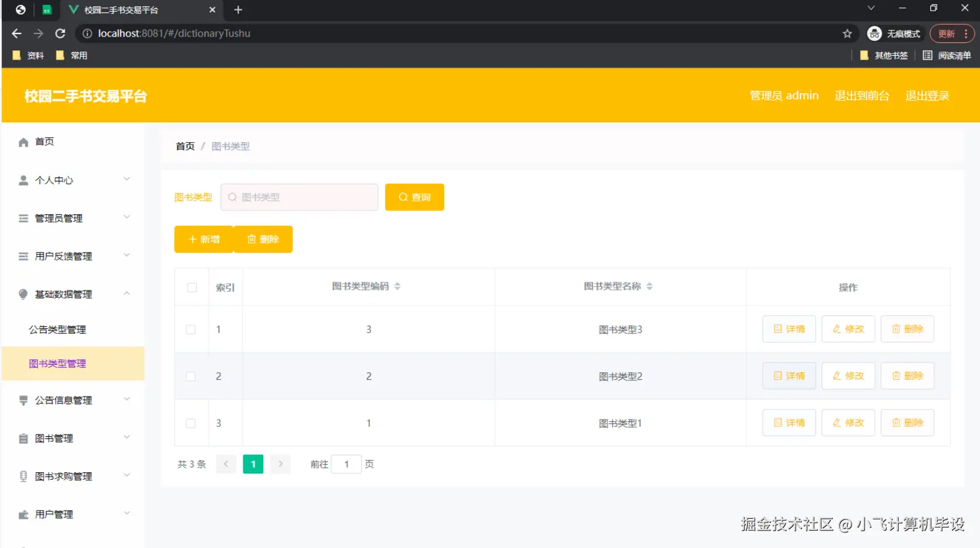Click the sort arrows on 图书类型名称 column

point(650,286)
